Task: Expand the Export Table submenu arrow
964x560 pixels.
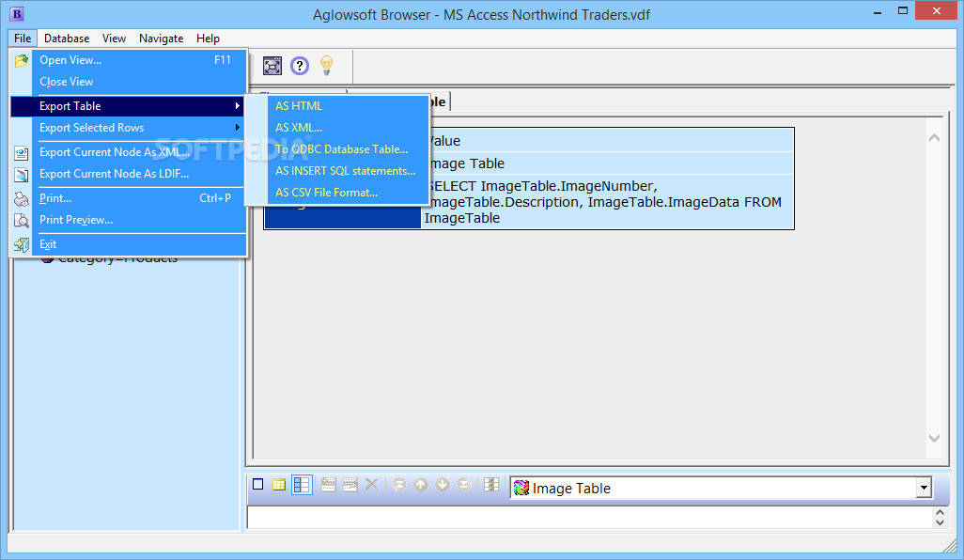Action: click(x=238, y=106)
